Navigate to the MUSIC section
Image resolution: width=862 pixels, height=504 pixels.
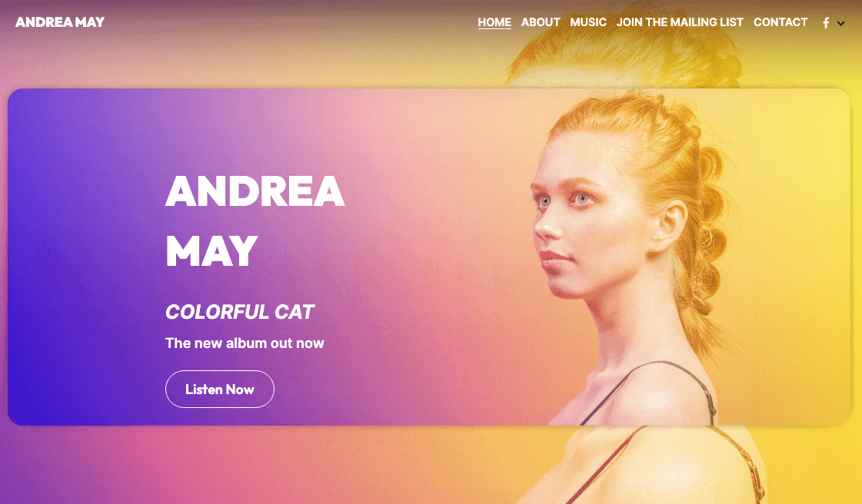pos(588,22)
